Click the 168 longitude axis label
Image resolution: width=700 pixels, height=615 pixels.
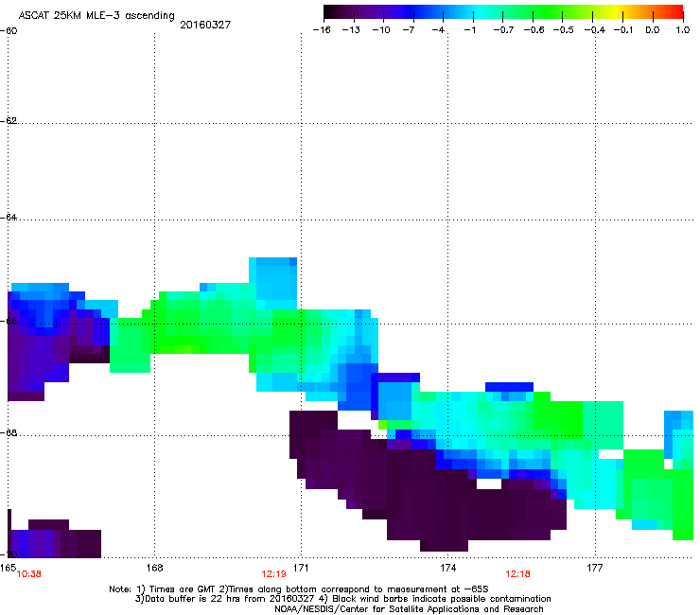(x=154, y=567)
